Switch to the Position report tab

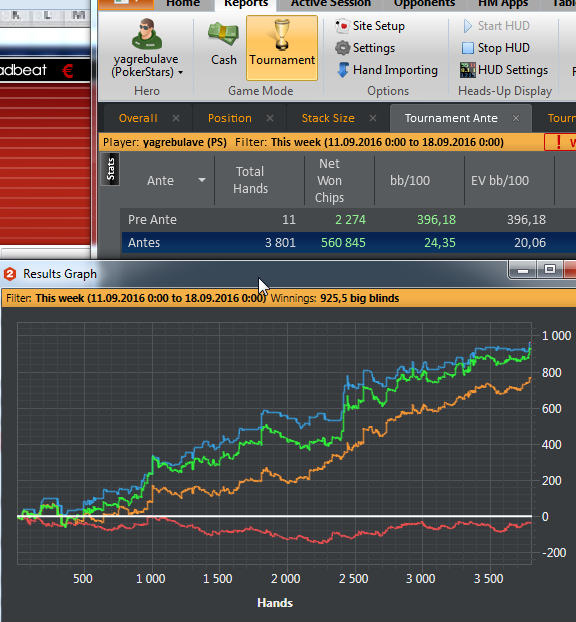tap(230, 118)
